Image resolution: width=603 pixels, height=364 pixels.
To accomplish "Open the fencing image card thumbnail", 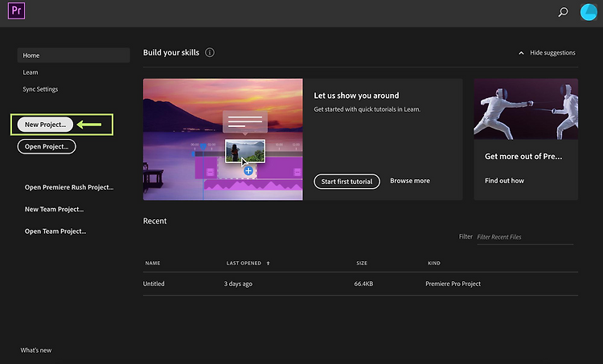I will [526, 109].
